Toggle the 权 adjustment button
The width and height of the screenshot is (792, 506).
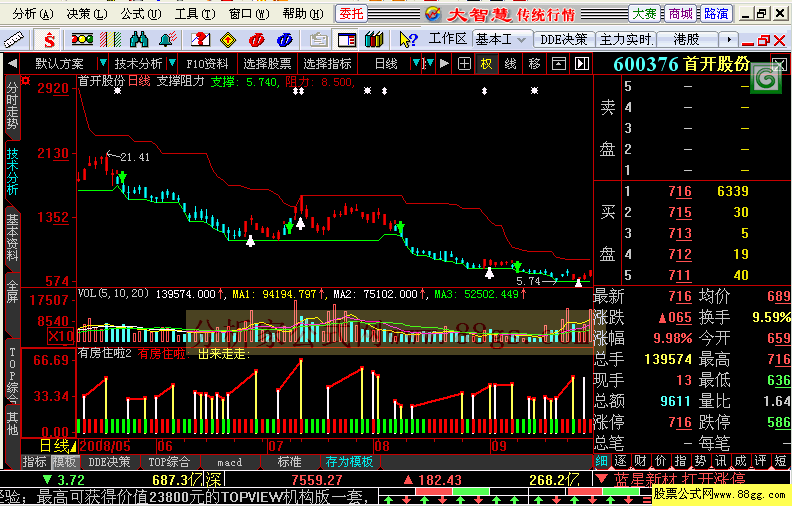click(x=486, y=64)
